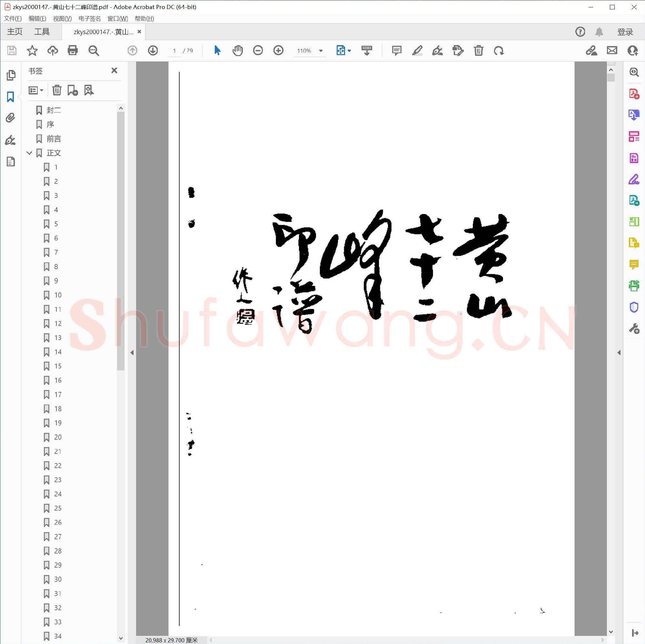Open the page thumbnails panel
The height and width of the screenshot is (644, 645).
click(x=10, y=75)
